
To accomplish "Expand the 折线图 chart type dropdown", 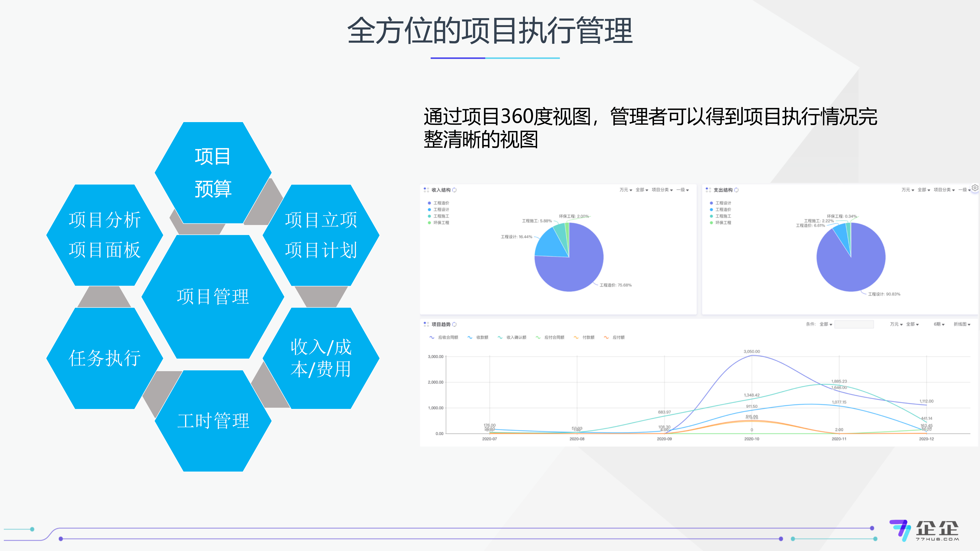I will [x=962, y=324].
